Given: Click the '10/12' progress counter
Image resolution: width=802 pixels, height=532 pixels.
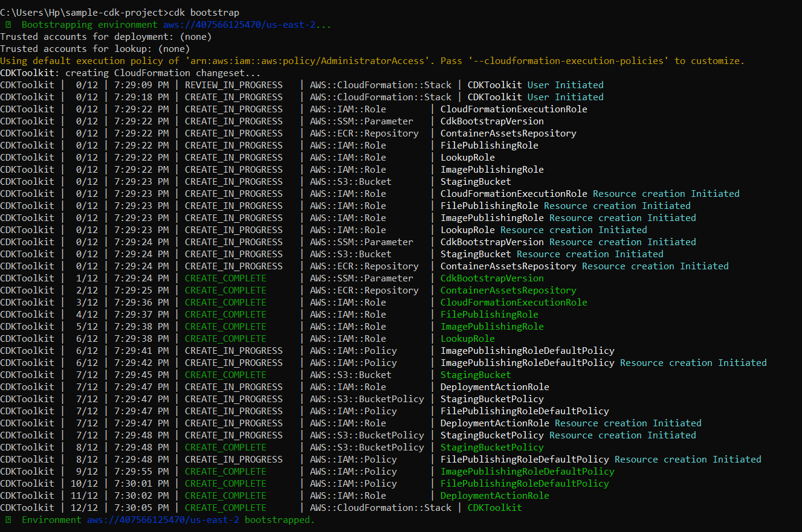Looking at the screenshot, I should point(84,484).
